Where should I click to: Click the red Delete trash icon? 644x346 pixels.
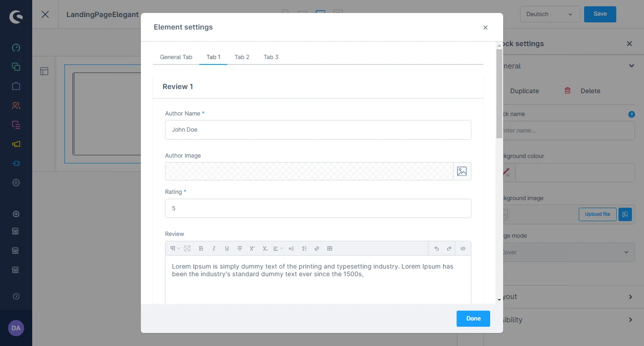click(x=568, y=90)
